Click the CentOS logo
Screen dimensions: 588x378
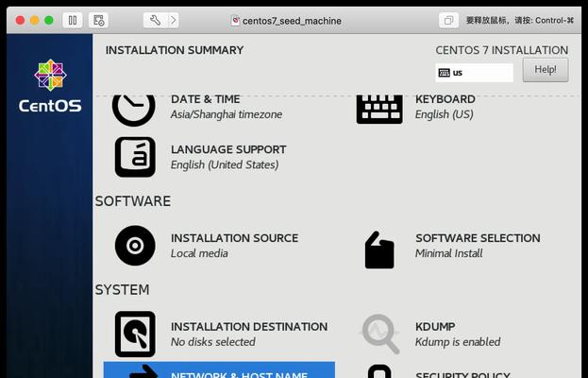coord(50,86)
